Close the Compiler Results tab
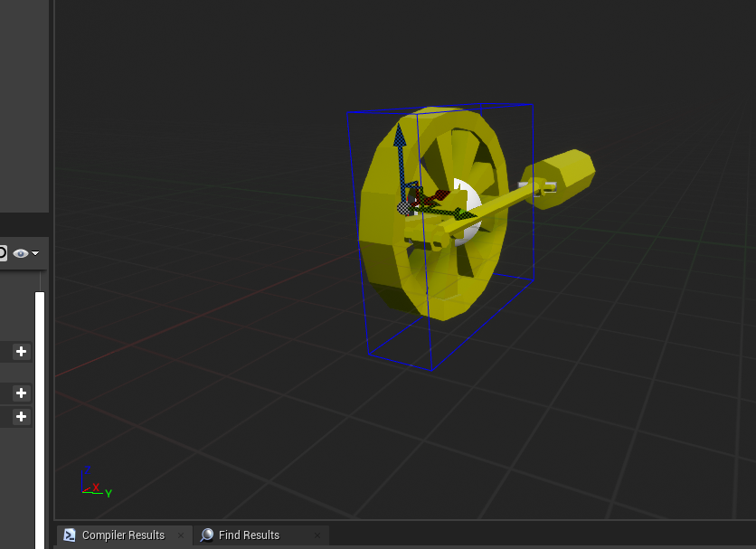This screenshot has height=549, width=756. (181, 535)
